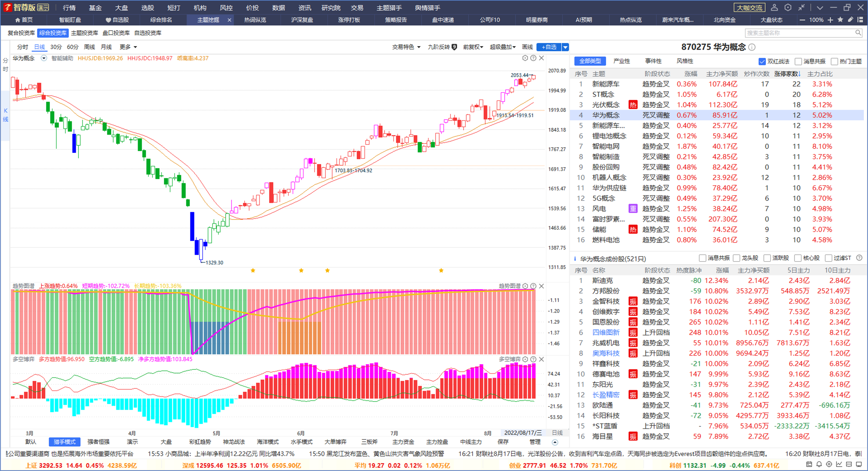Open the message bubble icon in status bar
Viewport: 868px width, 471px height.
point(849,465)
